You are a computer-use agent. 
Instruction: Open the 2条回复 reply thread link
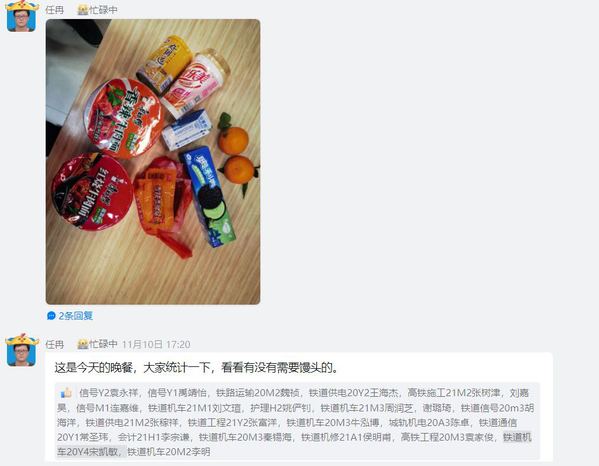(75, 316)
